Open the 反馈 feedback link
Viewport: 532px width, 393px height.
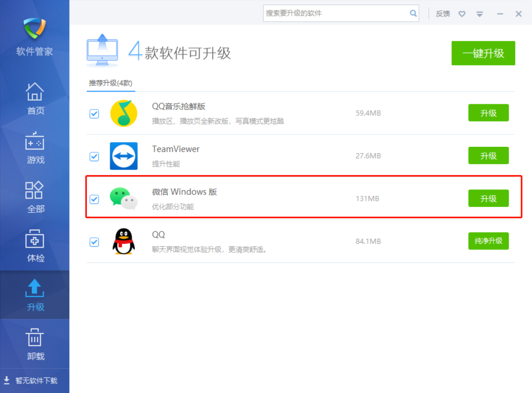(x=443, y=14)
